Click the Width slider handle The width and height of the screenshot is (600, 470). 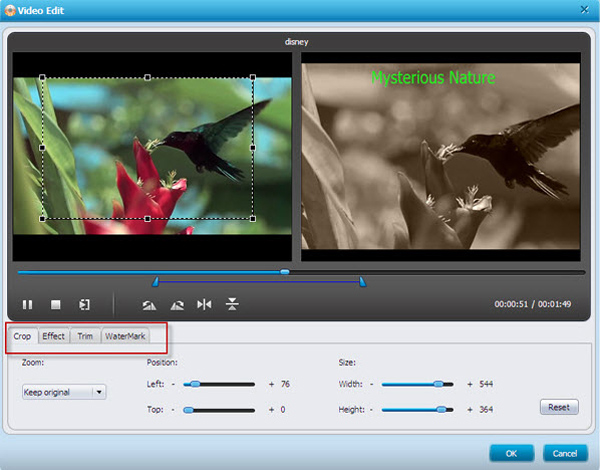coord(439,384)
